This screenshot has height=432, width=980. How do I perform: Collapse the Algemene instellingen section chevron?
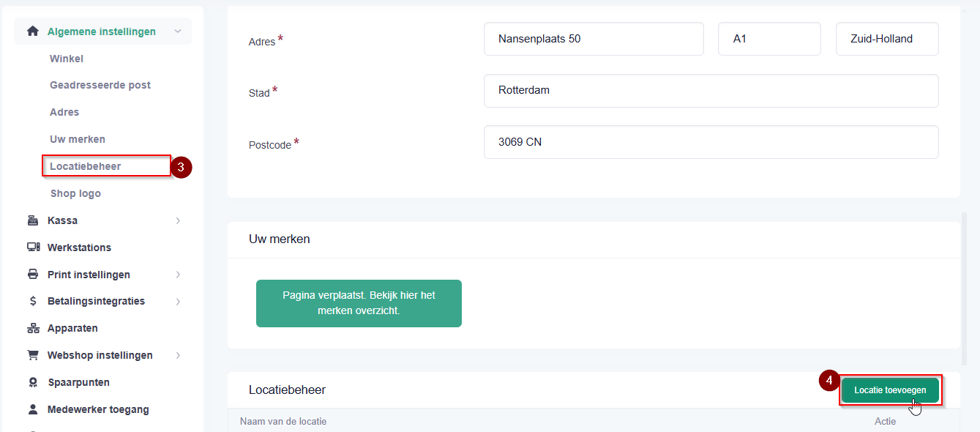pyautogui.click(x=178, y=31)
